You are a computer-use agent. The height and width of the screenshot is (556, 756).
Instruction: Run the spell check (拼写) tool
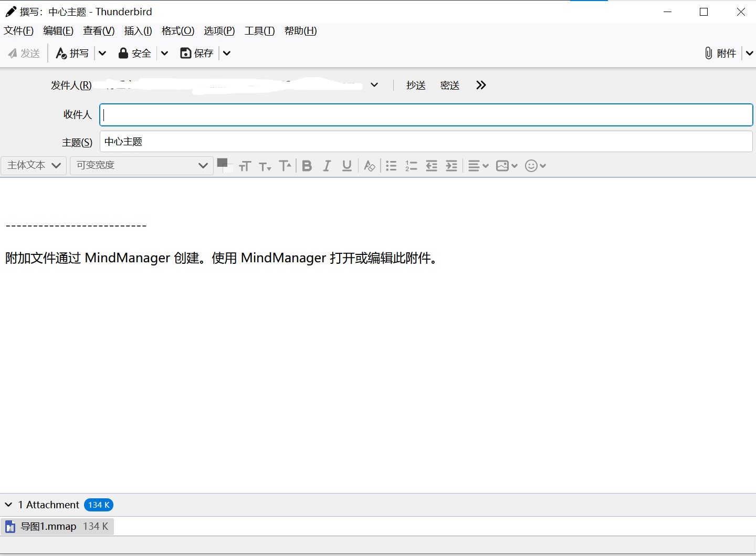72,53
